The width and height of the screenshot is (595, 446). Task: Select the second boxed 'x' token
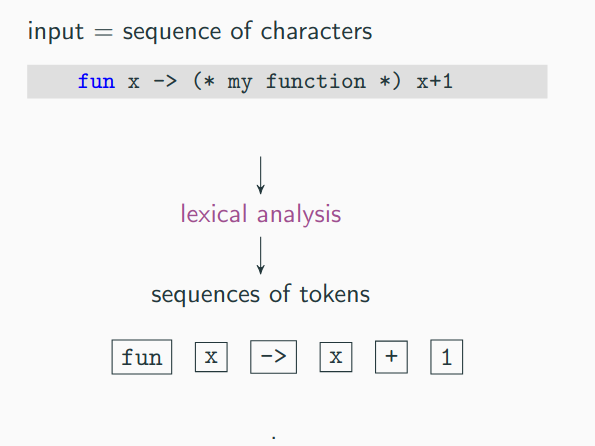pyautogui.click(x=336, y=357)
